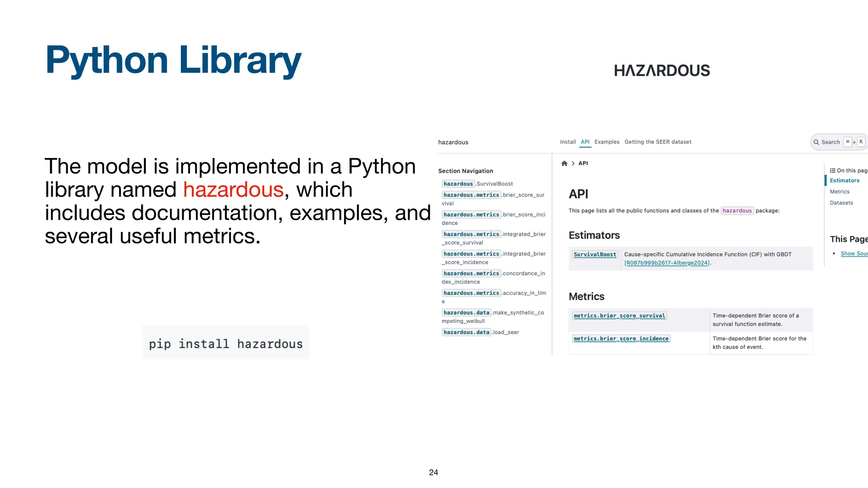Click Time-dependent Brier score for kth cause description
This screenshot has width=868, height=488.
(759, 343)
